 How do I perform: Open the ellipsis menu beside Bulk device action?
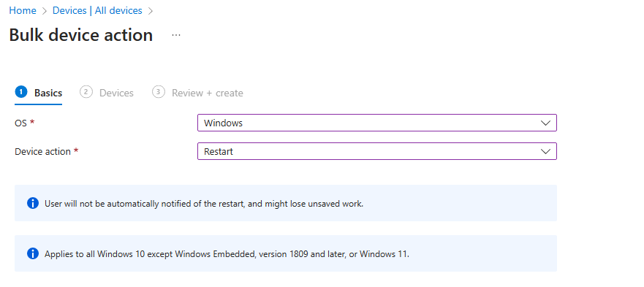176,35
